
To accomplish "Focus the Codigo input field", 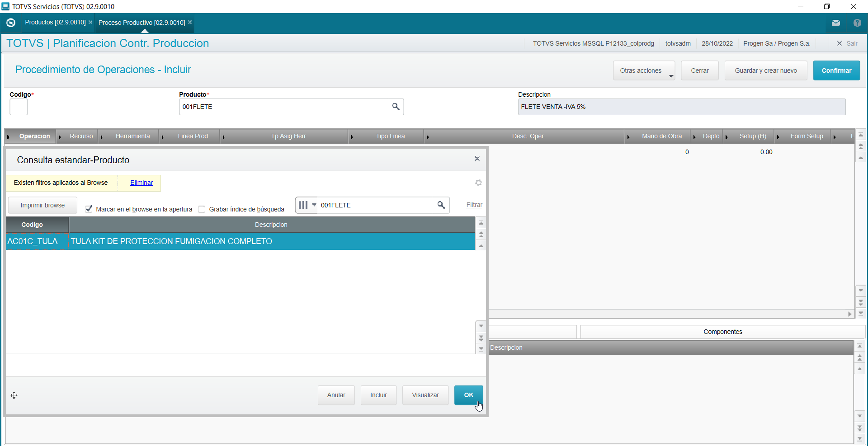I will click(x=19, y=107).
